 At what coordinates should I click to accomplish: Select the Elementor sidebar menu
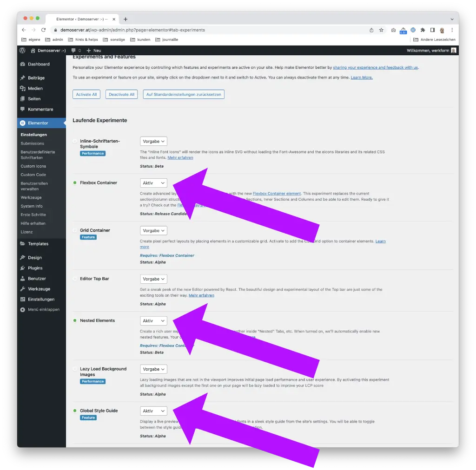pos(41,123)
